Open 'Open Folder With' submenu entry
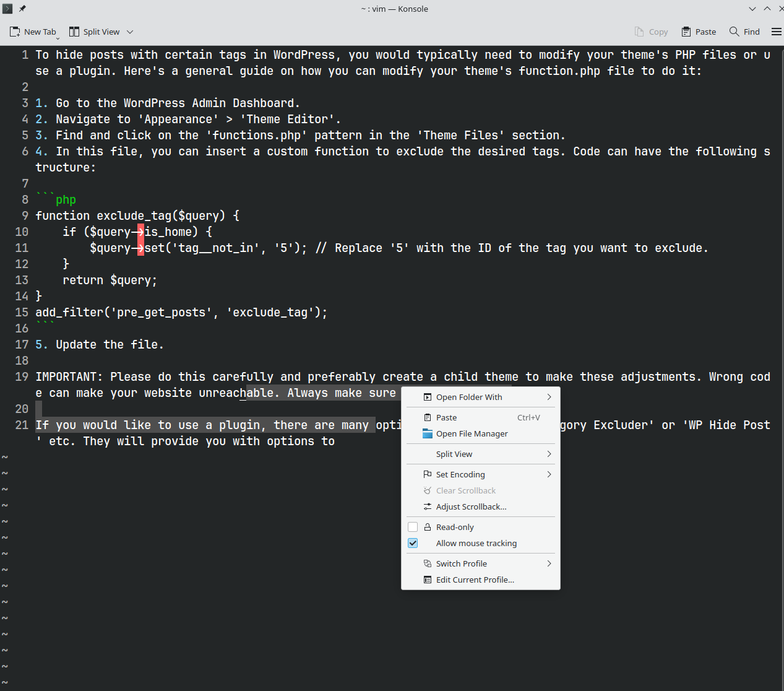The height and width of the screenshot is (691, 784). click(481, 397)
